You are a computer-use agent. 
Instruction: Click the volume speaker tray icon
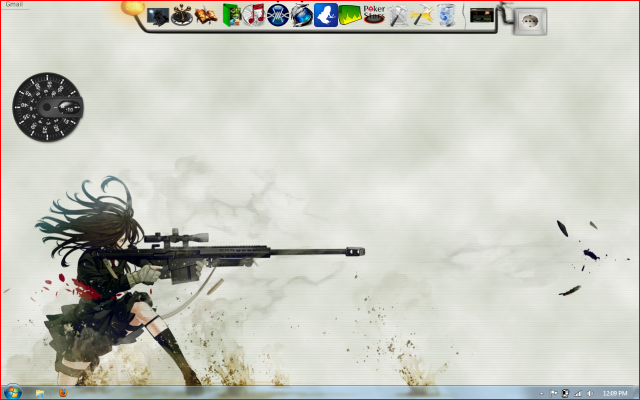(x=589, y=393)
